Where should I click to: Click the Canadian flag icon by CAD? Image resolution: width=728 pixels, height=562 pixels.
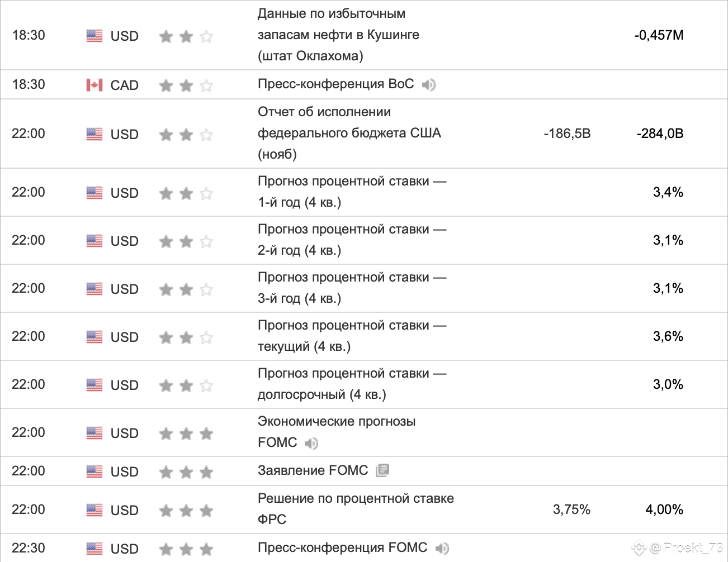click(94, 85)
